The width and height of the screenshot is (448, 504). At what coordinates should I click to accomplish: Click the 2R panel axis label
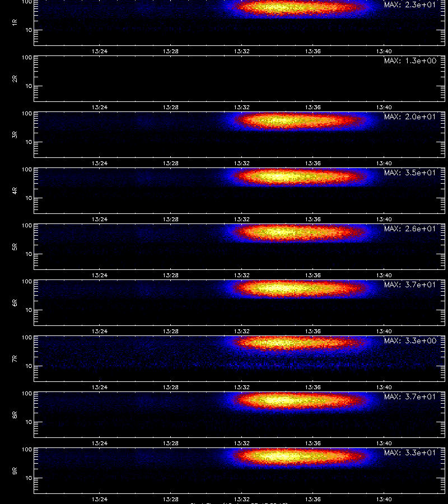[x=15, y=79]
